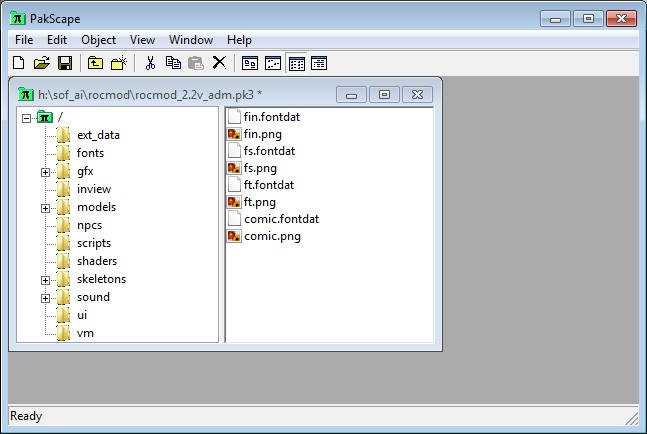Click the Cut scissors icon
The height and width of the screenshot is (434, 647).
(150, 63)
